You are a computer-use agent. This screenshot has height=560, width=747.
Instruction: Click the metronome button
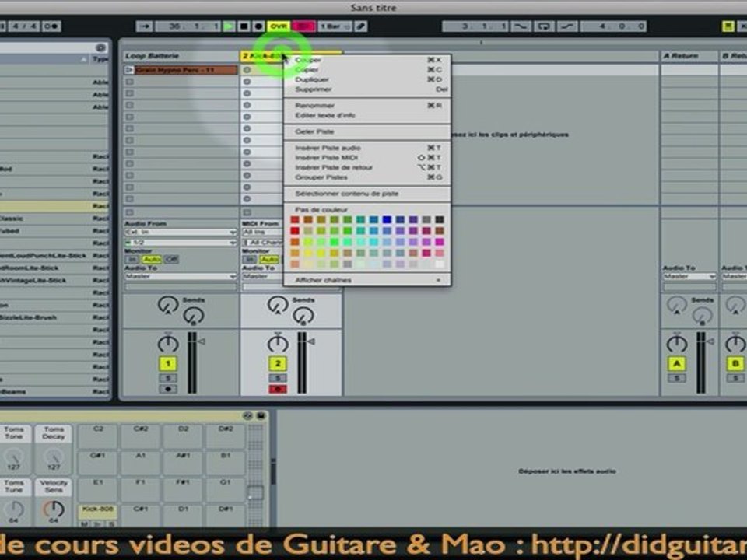(x=51, y=26)
